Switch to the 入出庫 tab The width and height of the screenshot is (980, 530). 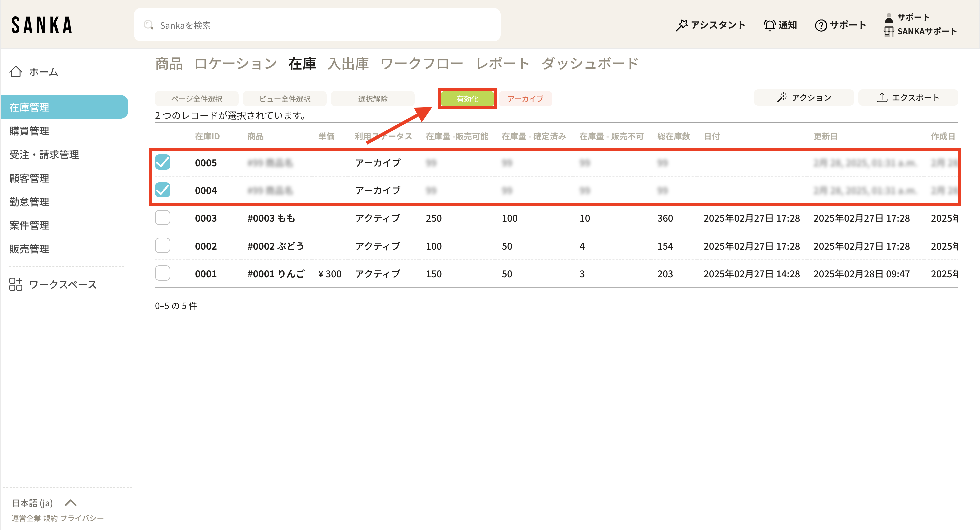tap(348, 64)
